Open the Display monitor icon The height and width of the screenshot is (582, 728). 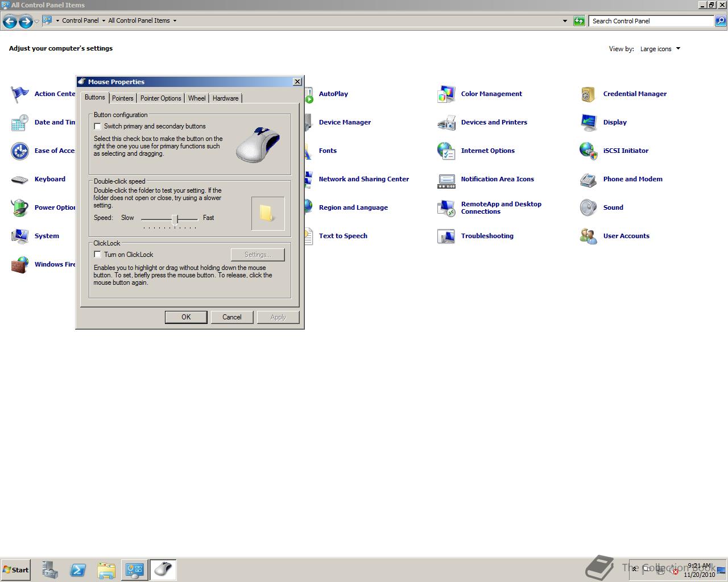pyautogui.click(x=589, y=122)
